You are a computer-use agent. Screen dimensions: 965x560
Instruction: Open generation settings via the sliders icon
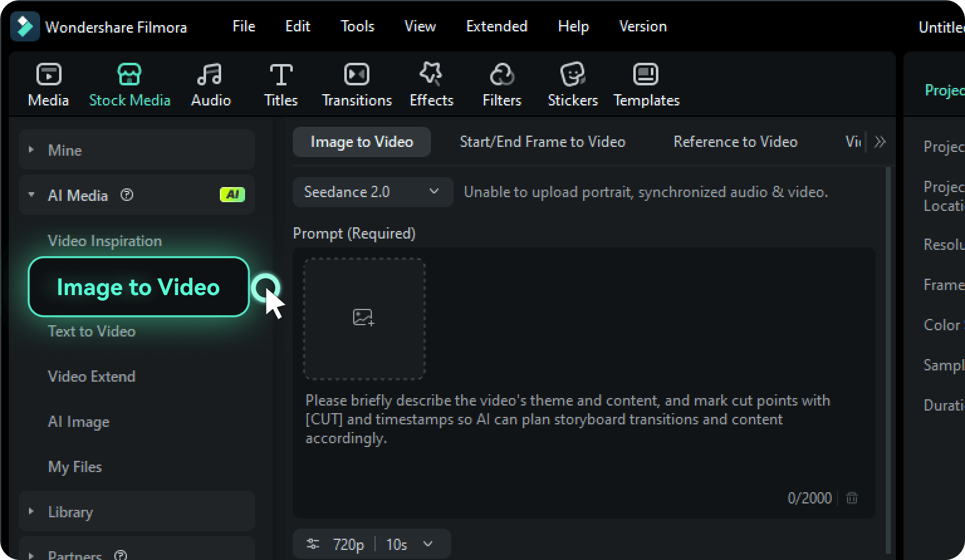pos(312,544)
